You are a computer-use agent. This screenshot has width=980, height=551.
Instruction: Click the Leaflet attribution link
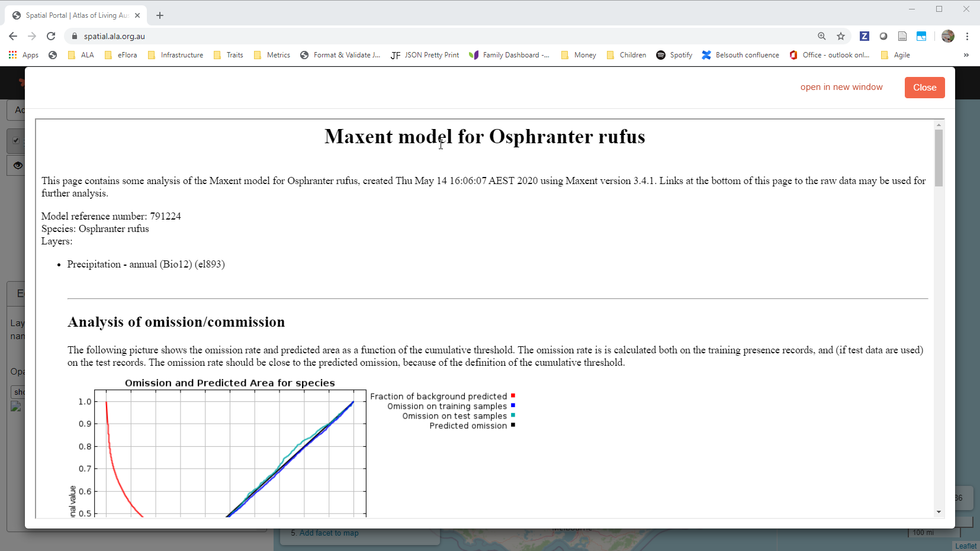point(966,546)
